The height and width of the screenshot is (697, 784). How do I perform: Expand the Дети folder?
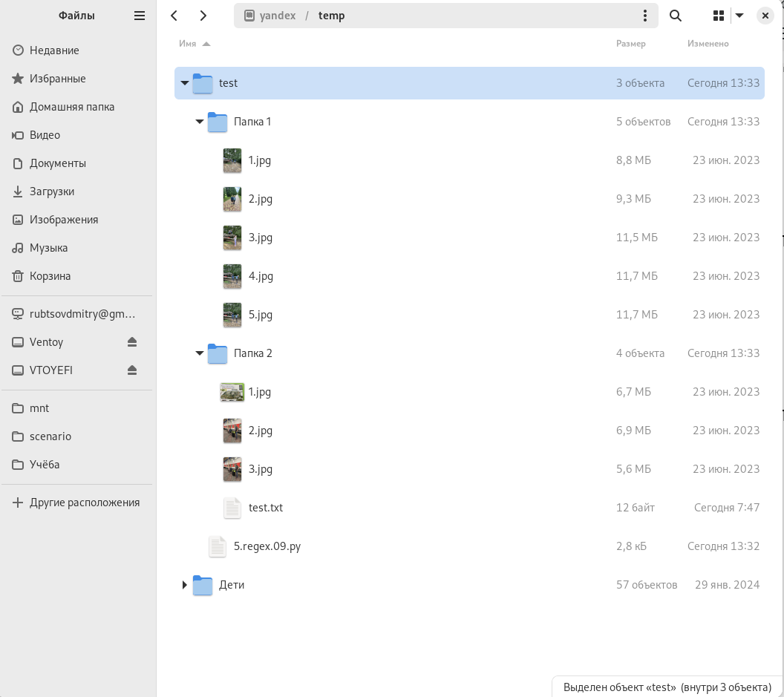(x=185, y=585)
